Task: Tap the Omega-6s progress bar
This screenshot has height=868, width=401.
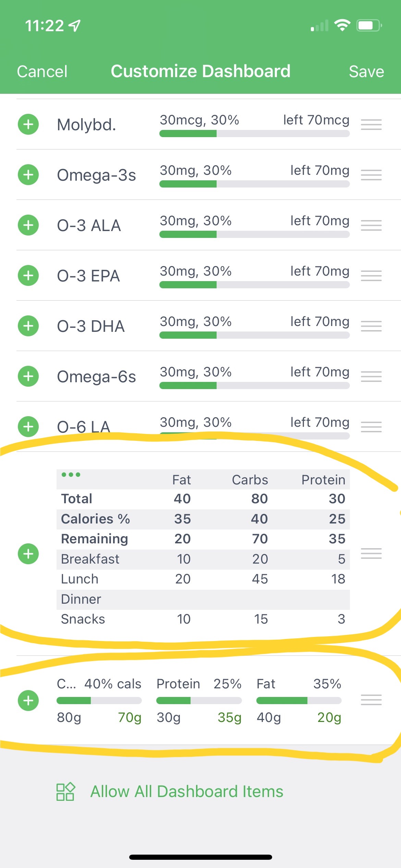Action: pyautogui.click(x=254, y=386)
